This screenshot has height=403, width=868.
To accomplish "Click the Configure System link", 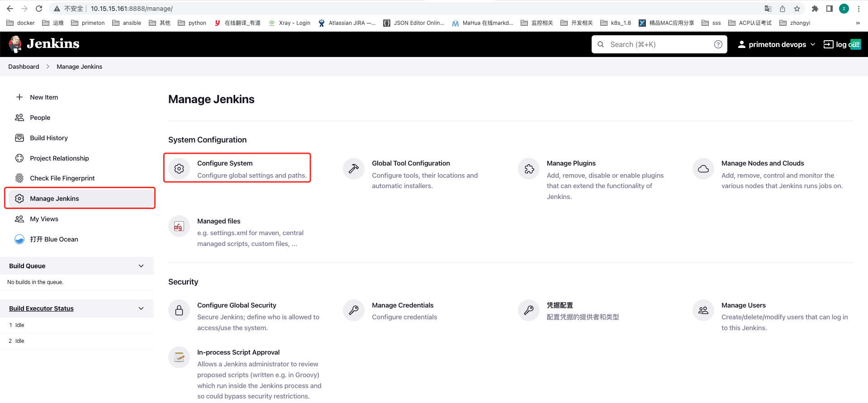I will coord(225,163).
